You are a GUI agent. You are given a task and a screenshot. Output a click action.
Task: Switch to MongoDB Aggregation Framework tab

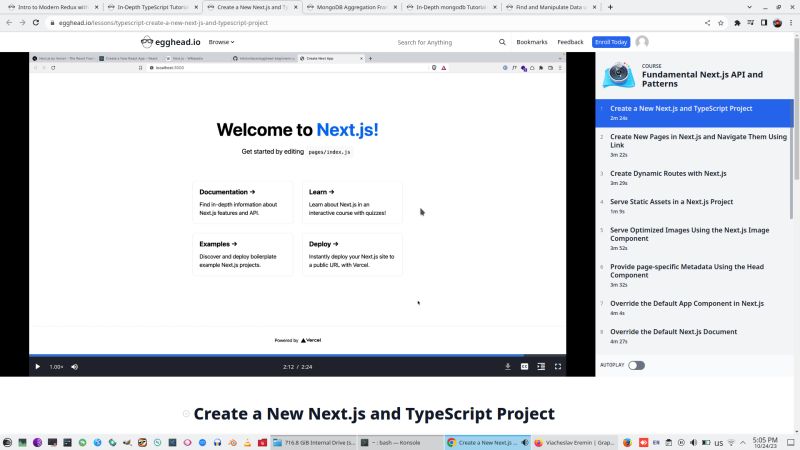pos(352,7)
